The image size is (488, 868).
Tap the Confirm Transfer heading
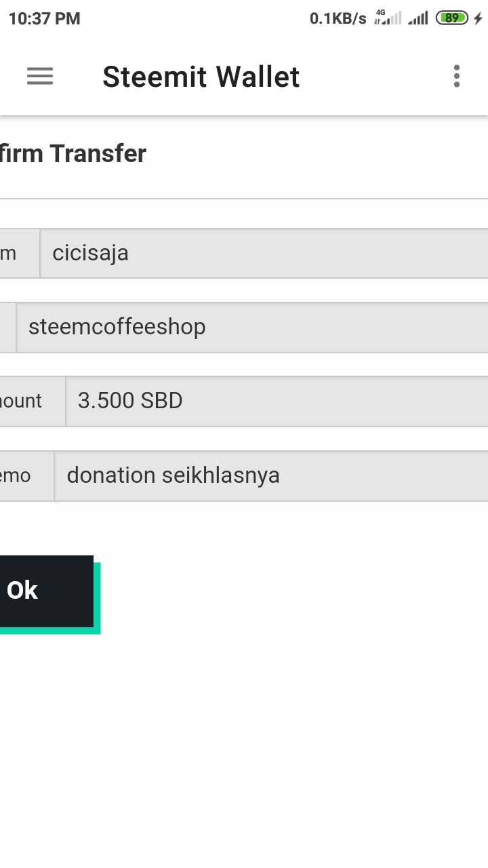tap(73, 154)
